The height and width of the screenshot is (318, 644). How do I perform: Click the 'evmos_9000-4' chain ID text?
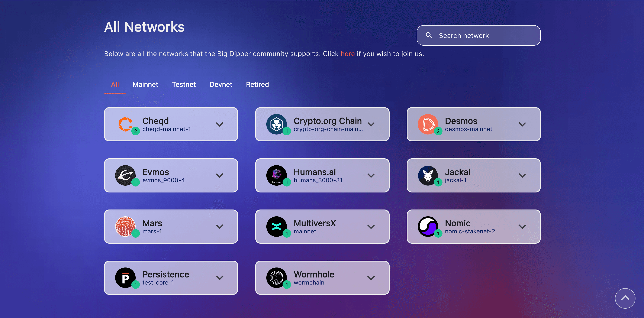(x=164, y=180)
